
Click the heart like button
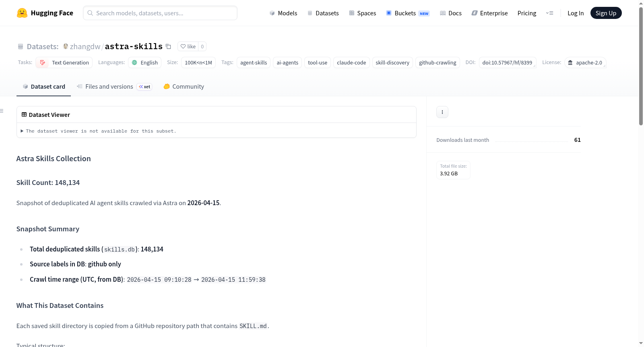tap(188, 46)
